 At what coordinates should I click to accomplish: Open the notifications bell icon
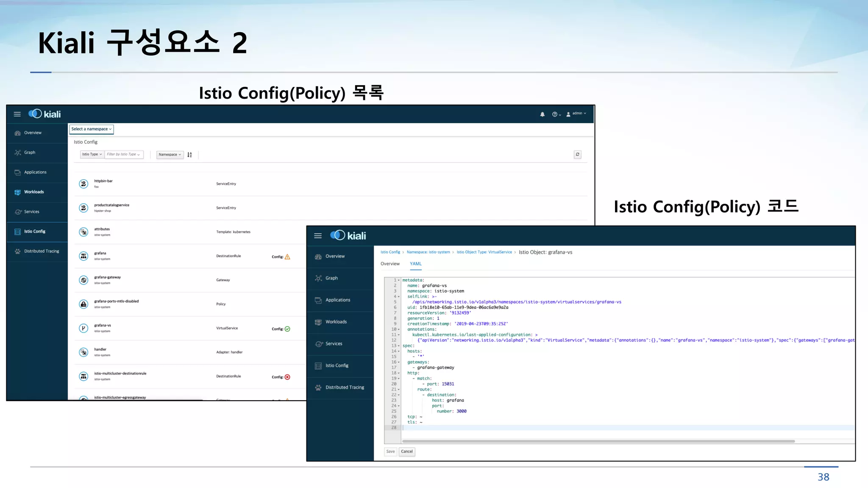(542, 114)
